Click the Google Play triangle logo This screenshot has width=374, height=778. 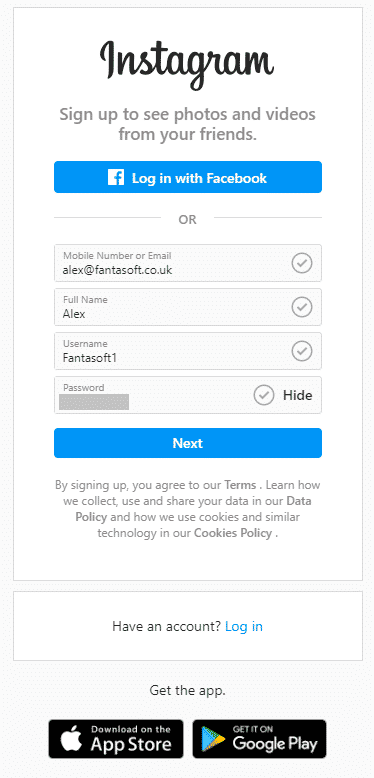[213, 739]
